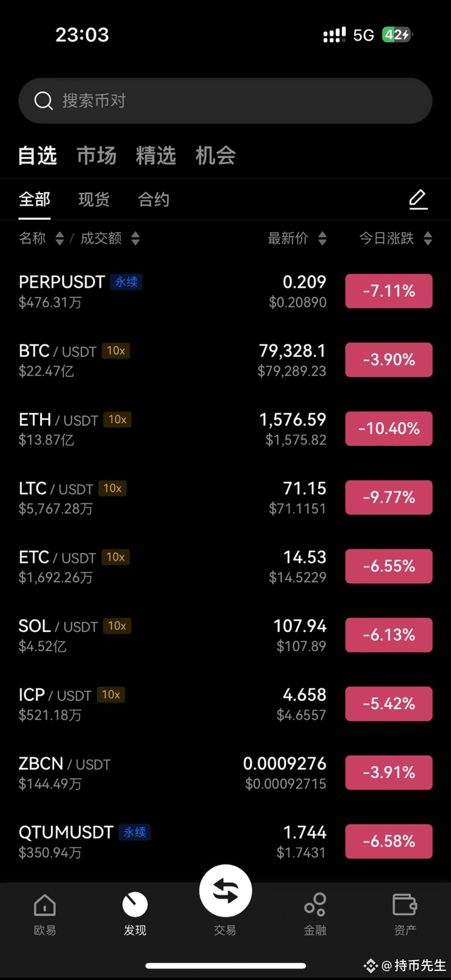This screenshot has height=980, width=451.
Task: Sort by 今日涨跌 using its arrows
Action: point(428,238)
